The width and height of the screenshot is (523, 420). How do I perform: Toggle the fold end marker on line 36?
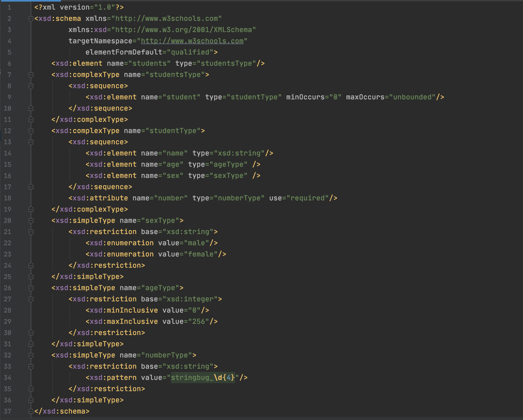[x=31, y=400]
